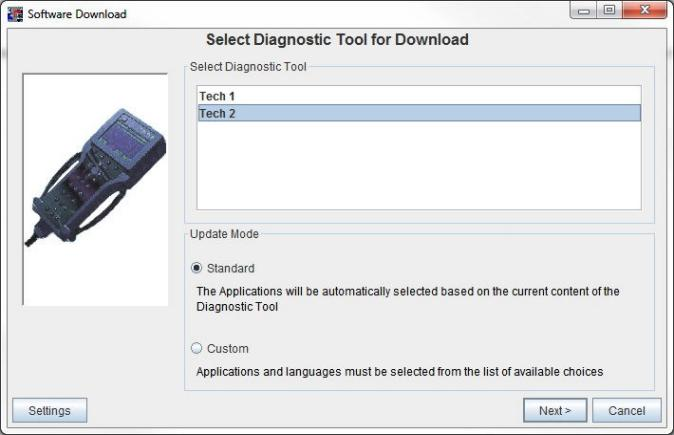
Task: Choose the Custom update mode radio button
Action: (x=196, y=348)
